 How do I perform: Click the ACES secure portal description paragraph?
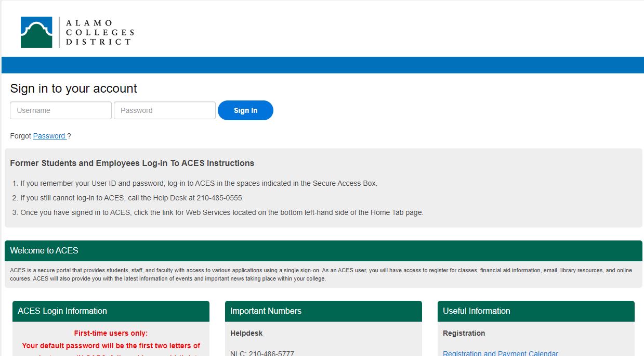tap(321, 274)
